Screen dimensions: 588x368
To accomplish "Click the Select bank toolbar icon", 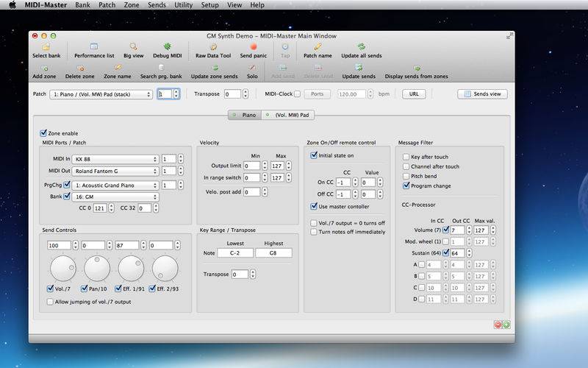I will coord(46,47).
